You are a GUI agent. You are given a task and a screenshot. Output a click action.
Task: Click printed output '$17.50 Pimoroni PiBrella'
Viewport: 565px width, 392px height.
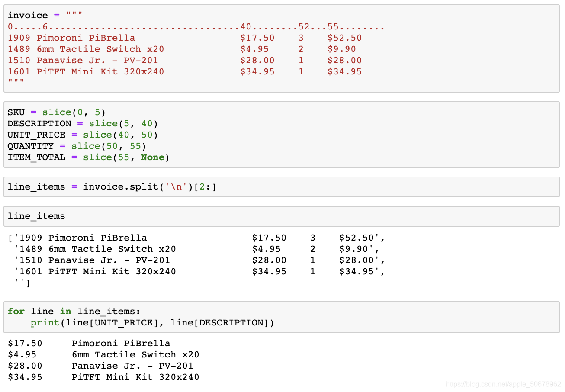[89, 344]
